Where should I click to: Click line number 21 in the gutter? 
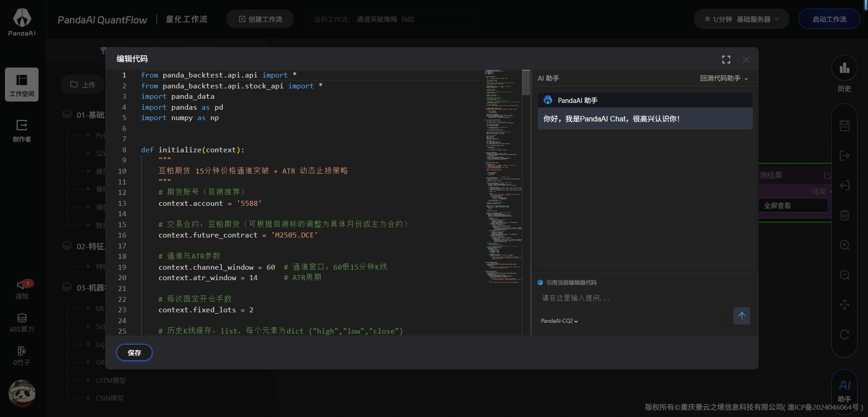coord(122,289)
